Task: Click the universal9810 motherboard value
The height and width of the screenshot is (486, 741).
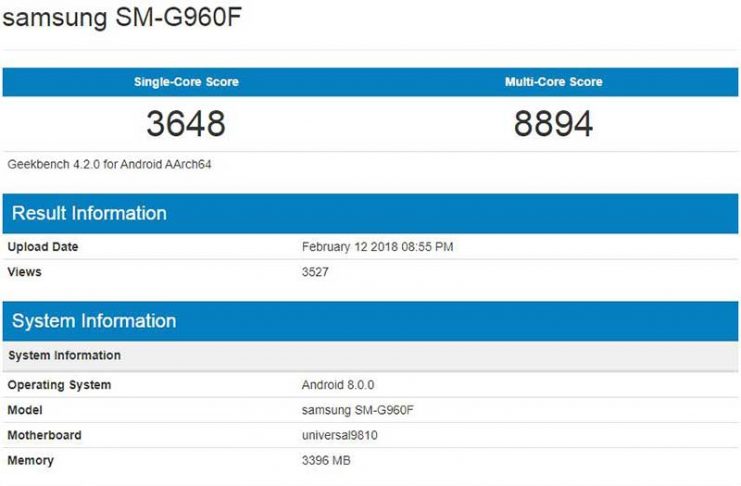Action: pyautogui.click(x=340, y=435)
